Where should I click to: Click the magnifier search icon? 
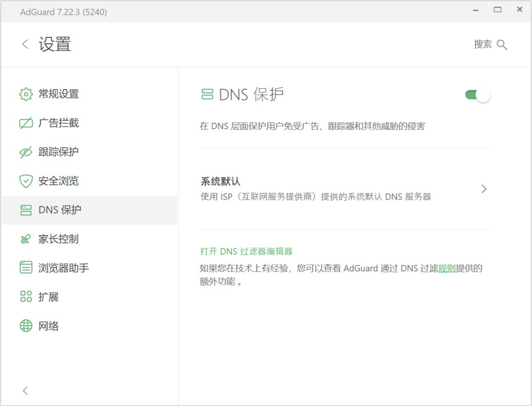pyautogui.click(x=502, y=45)
